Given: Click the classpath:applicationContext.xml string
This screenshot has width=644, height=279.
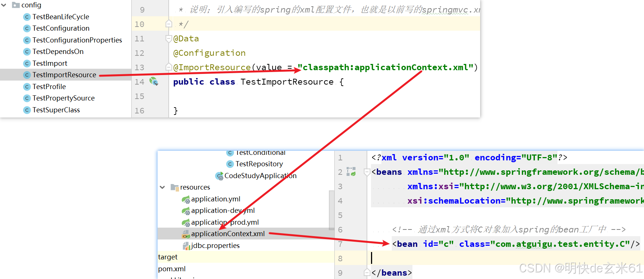Looking at the screenshot, I should point(386,67).
